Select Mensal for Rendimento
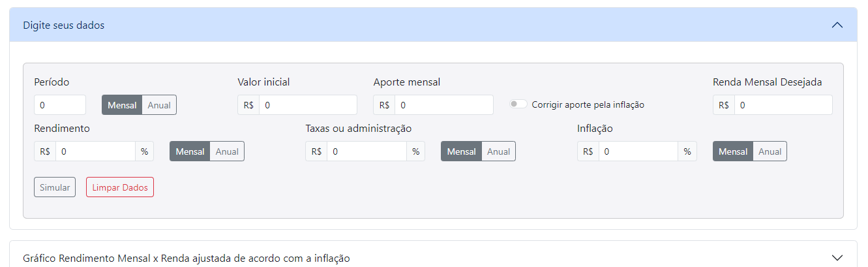This screenshot has height=267, width=868. pos(190,151)
